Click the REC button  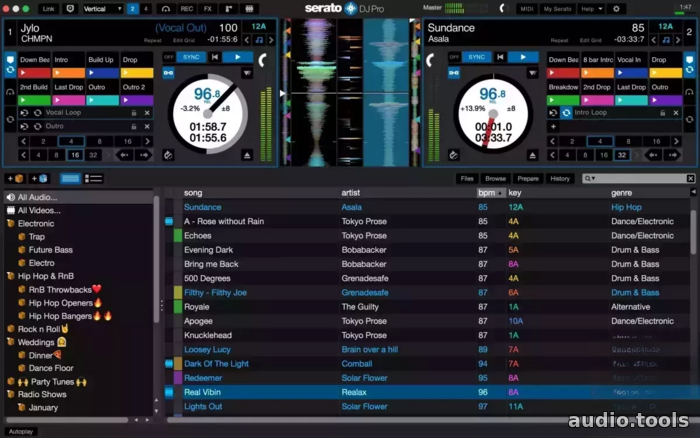(x=187, y=9)
